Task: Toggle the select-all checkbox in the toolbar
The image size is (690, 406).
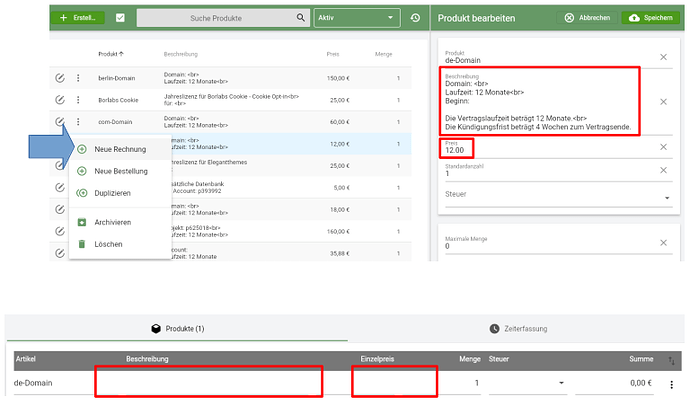Action: (x=120, y=18)
